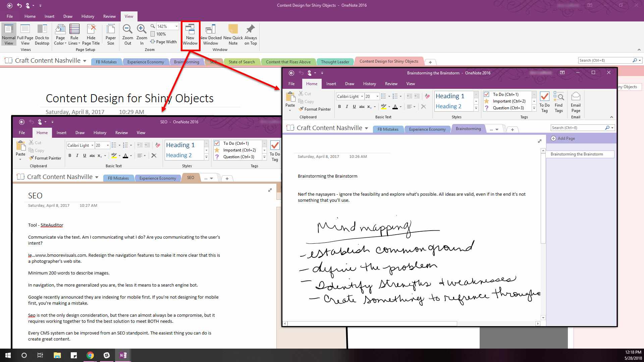Open Windows Start menu
Image resolution: width=644 pixels, height=362 pixels.
(8, 355)
